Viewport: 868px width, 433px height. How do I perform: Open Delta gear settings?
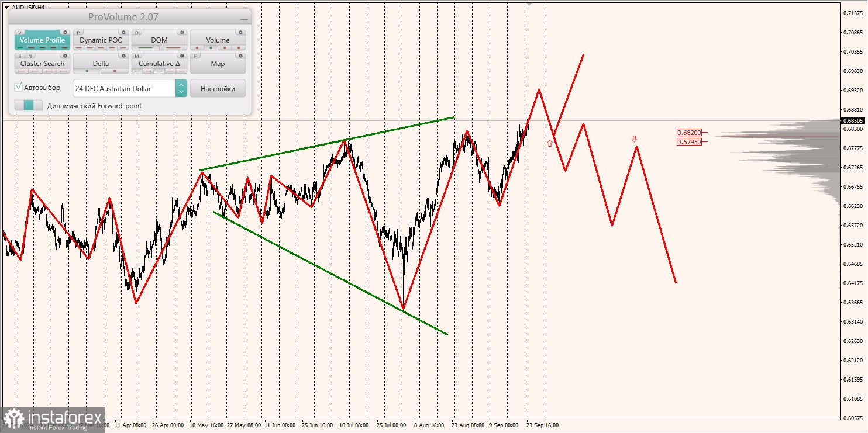(x=123, y=56)
